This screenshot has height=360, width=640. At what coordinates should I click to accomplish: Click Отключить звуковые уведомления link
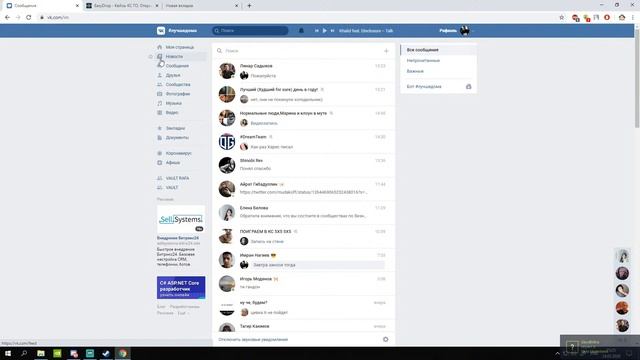coord(253,340)
